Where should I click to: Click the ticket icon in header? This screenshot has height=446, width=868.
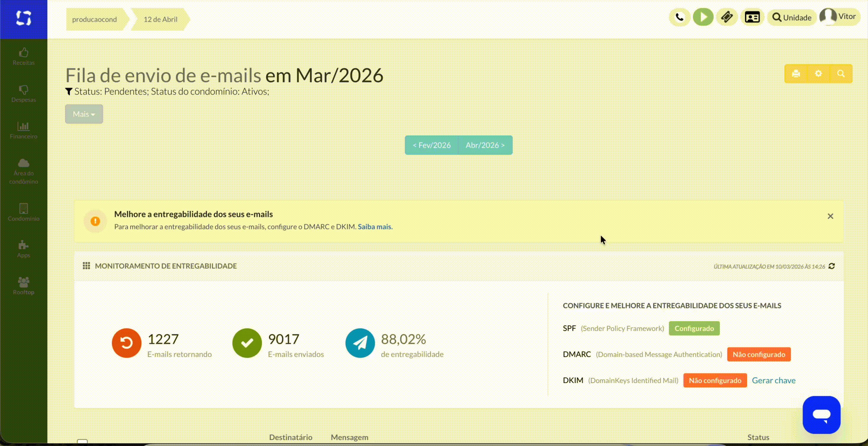pyautogui.click(x=727, y=17)
